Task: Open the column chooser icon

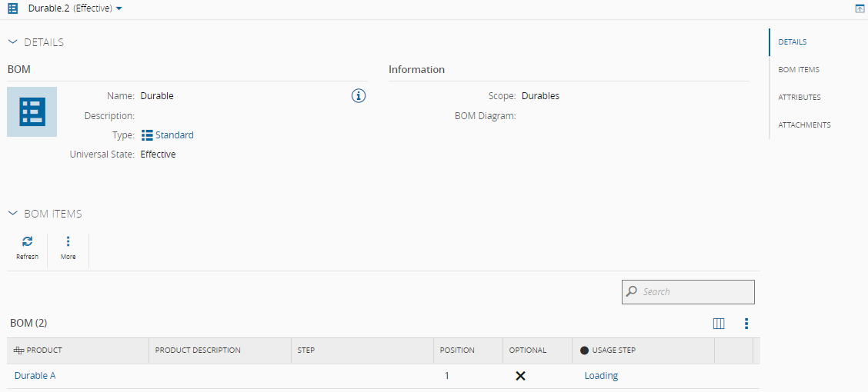Action: click(x=719, y=324)
